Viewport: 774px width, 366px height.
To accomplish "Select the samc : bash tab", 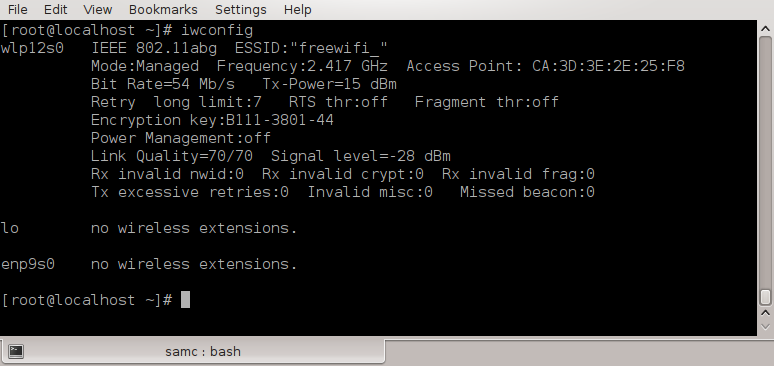I will coord(193,352).
